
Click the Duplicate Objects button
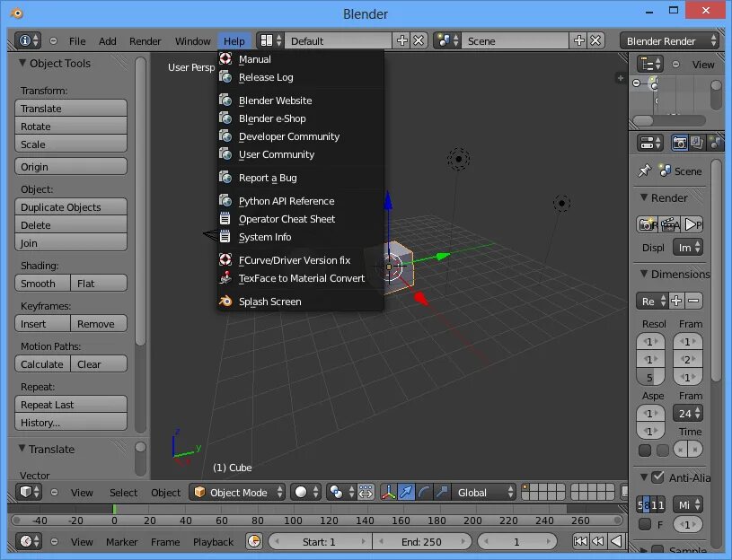pos(71,206)
